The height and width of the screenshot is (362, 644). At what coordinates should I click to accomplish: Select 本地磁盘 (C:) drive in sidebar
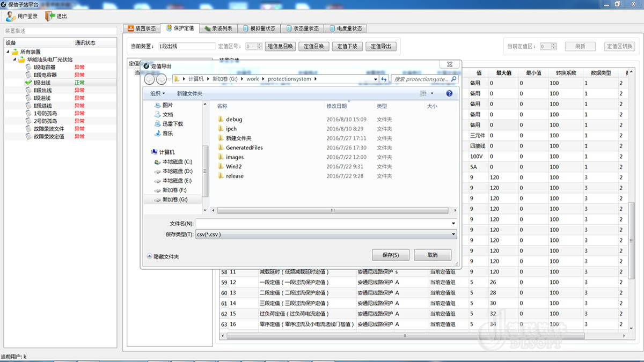coord(177,162)
